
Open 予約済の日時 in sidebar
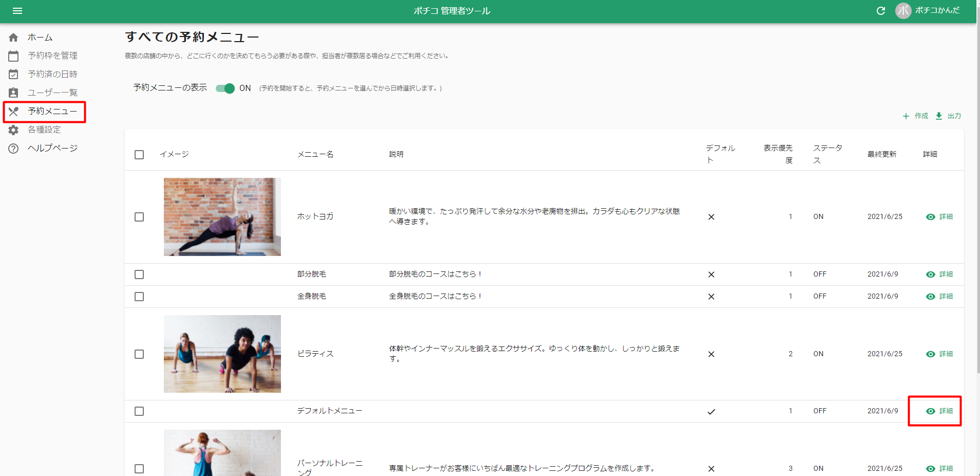coord(52,74)
